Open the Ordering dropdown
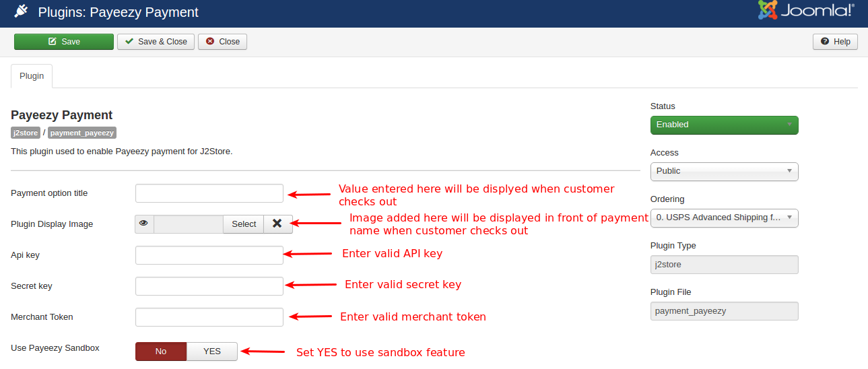The height and width of the screenshot is (369, 868). click(x=725, y=217)
